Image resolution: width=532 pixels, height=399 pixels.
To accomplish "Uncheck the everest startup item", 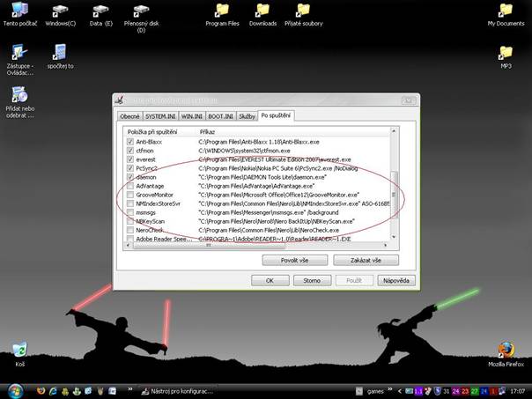I will click(130, 159).
